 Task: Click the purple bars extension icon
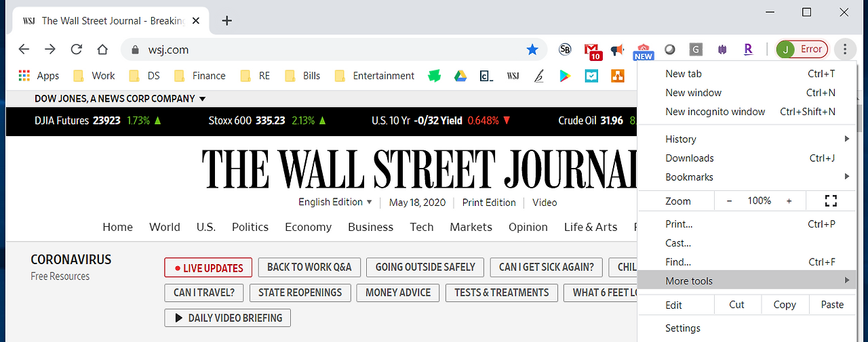coord(722,49)
